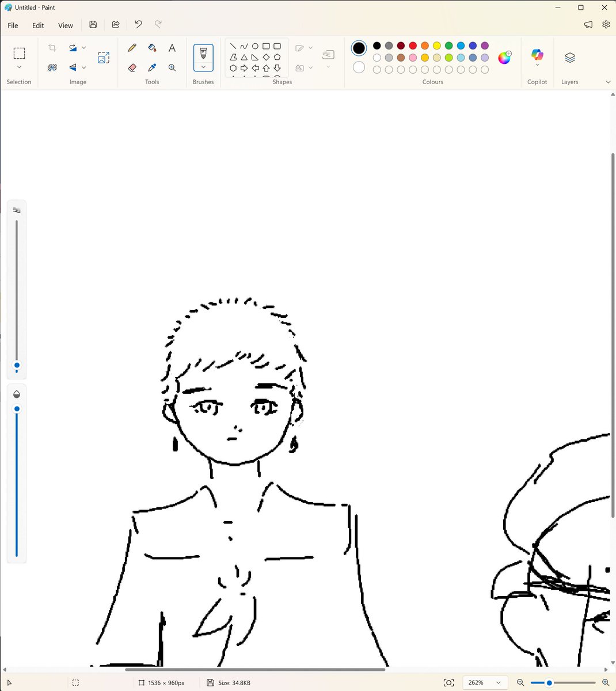Select the Rounded rectangle shape

click(277, 46)
